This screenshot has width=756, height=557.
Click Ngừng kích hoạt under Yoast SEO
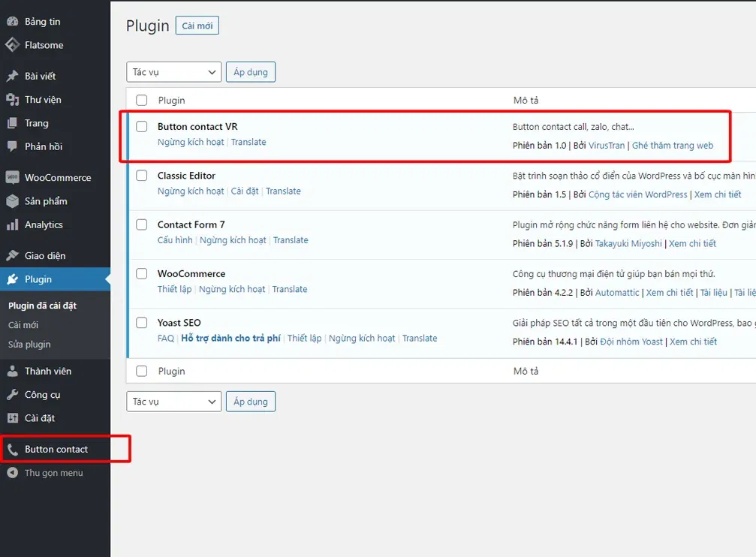pyautogui.click(x=362, y=339)
